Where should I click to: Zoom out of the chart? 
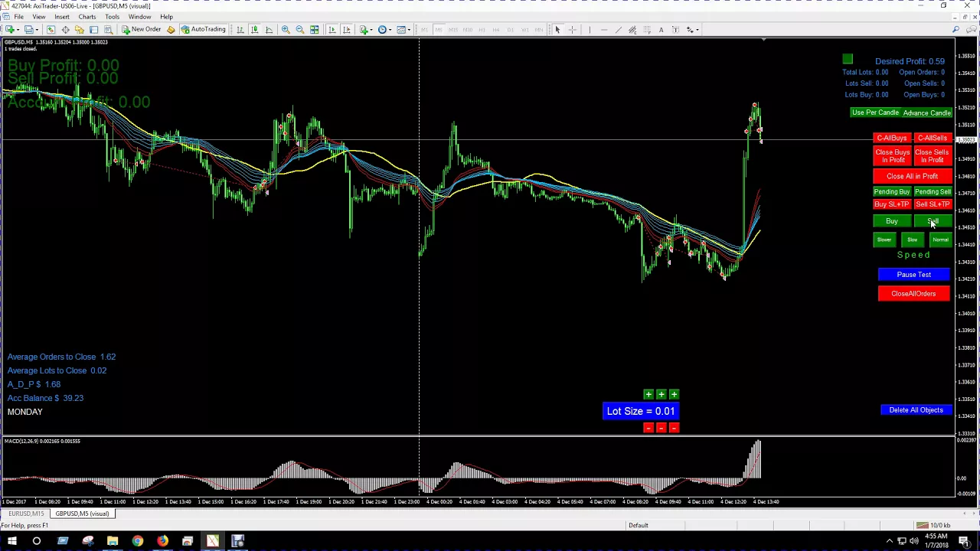tap(300, 30)
